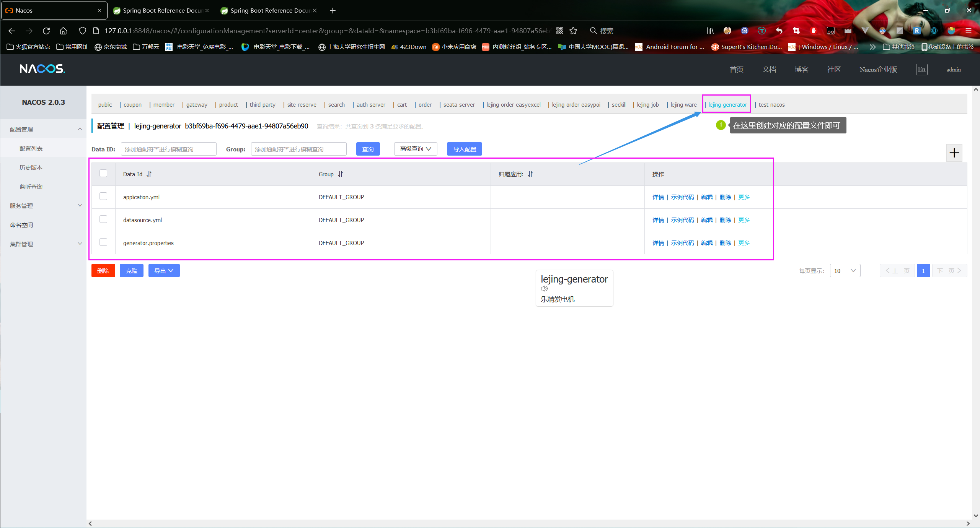Click the blue 查询 search button
This screenshot has width=980, height=528.
[x=368, y=149]
